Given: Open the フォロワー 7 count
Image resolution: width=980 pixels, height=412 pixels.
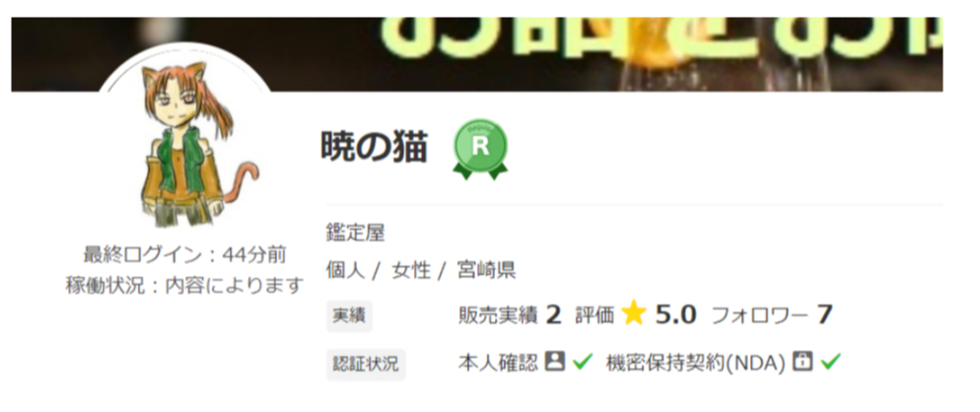Looking at the screenshot, I should (x=772, y=315).
